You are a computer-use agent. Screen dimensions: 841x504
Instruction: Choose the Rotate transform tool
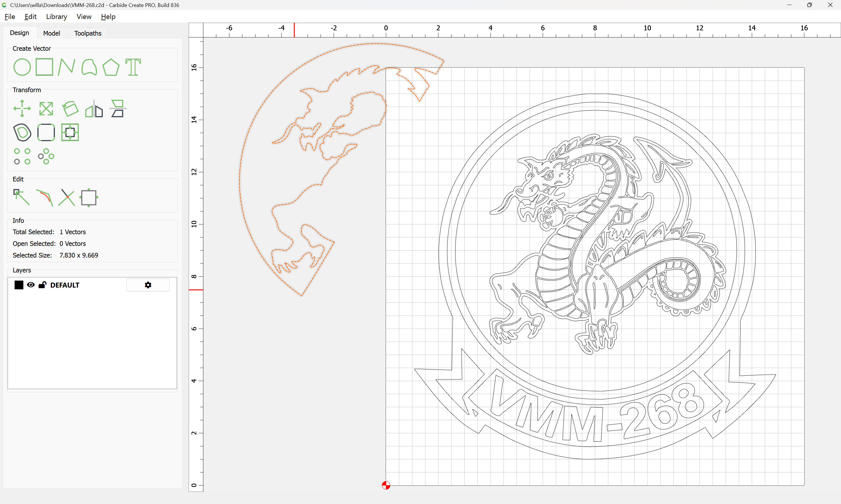70,109
